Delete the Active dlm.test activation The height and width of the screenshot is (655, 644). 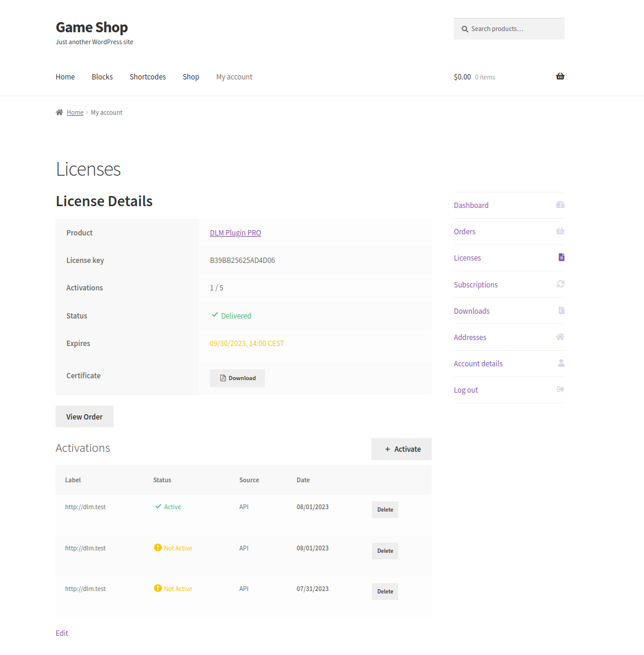385,510
